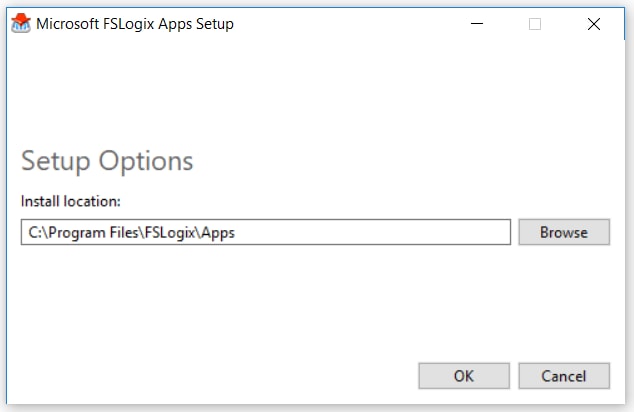Click the blank area above the Setup Options heading
This screenshot has width=634, height=412.
point(300,95)
